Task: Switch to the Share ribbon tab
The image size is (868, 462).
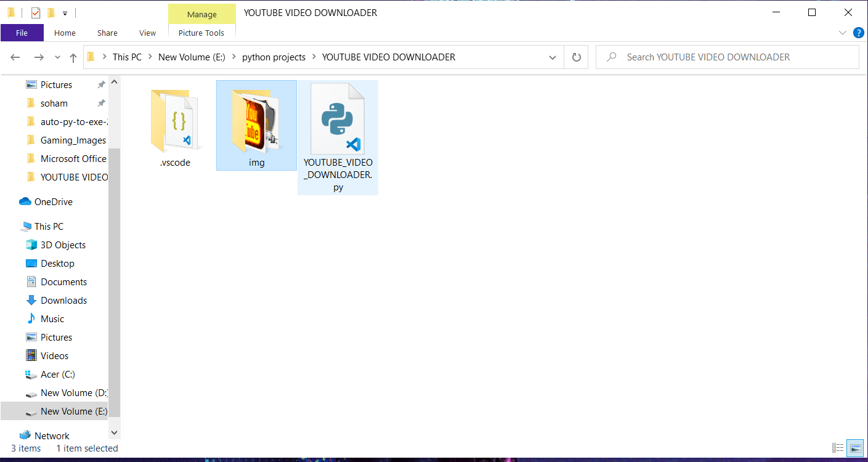Action: [x=107, y=33]
